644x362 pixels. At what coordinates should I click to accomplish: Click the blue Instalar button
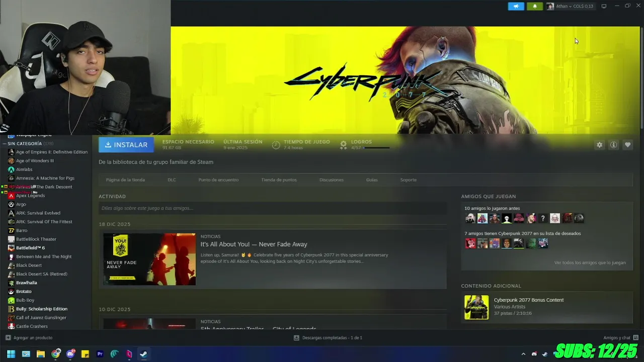[126, 145]
